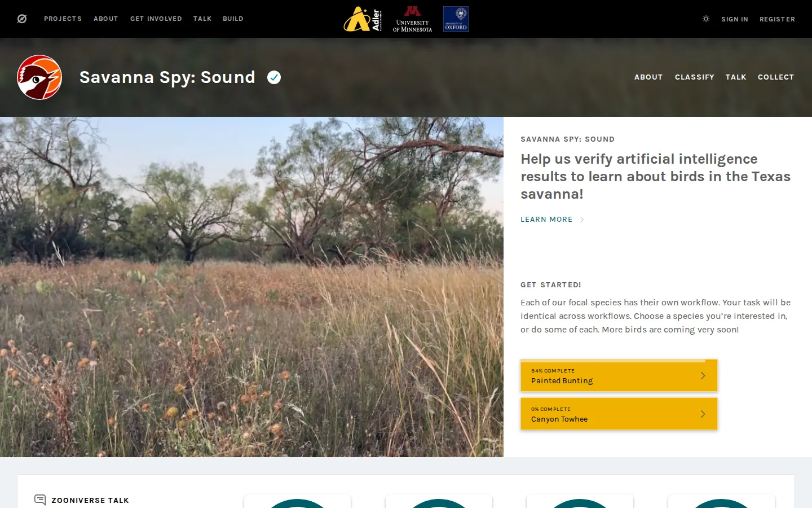
Task: Start the Painted Bunting workflow
Action: coord(619,375)
